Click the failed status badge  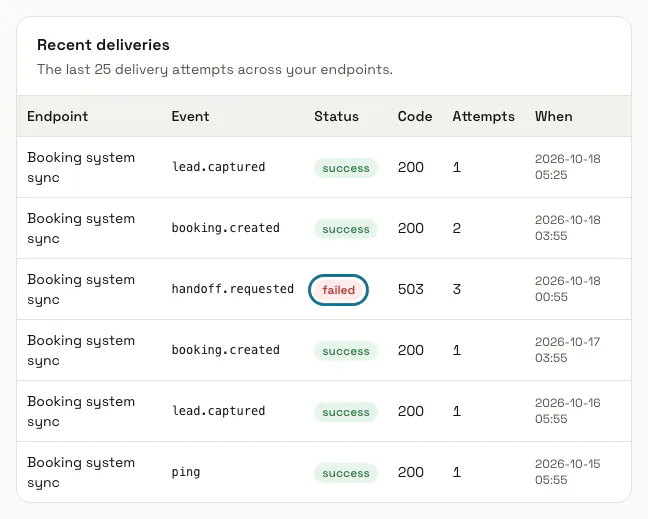pyautogui.click(x=338, y=290)
